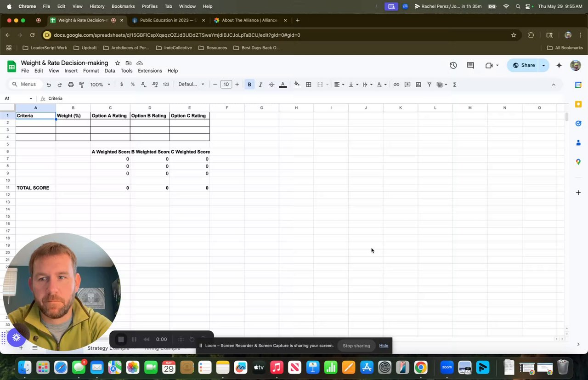Open more number formats 123

click(x=166, y=85)
